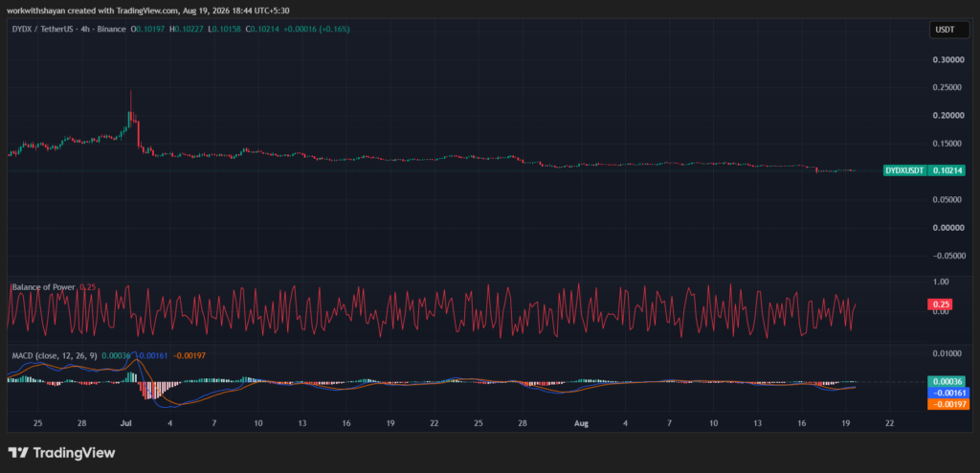Screen dimensions: 980x473
Task: Click the red 0.25 Balance of Power axis tag
Action: (940, 304)
